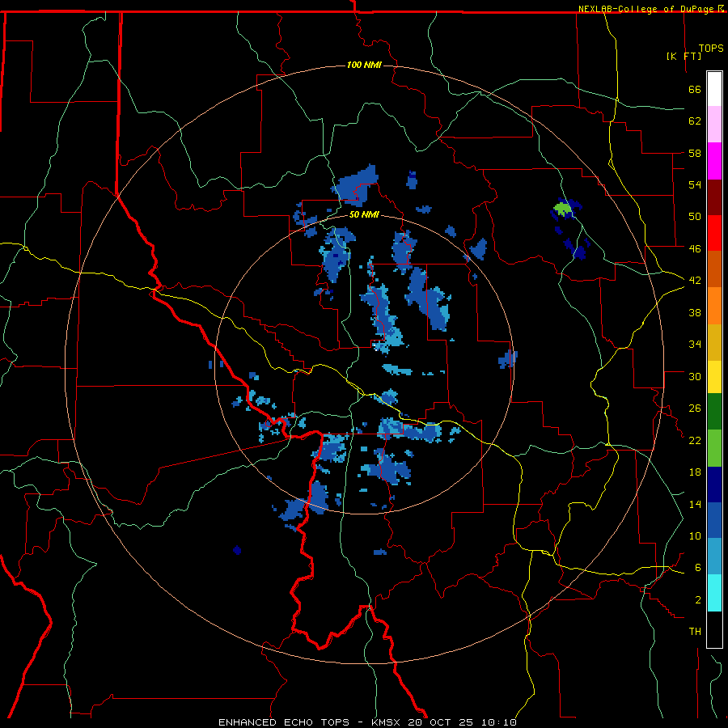Click the 'TH' legend label
This screenshot has height=728, width=728.
695,632
